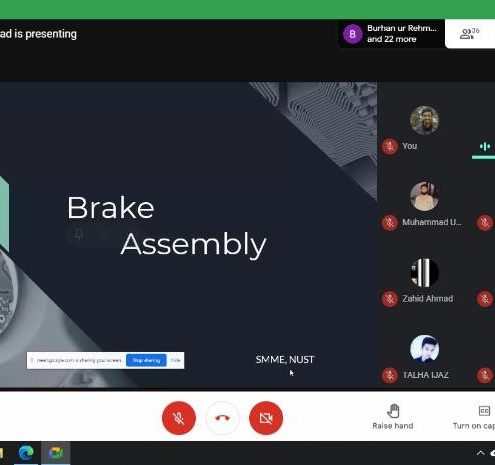Click Burhan ur Rehman purple avatar

(x=352, y=34)
